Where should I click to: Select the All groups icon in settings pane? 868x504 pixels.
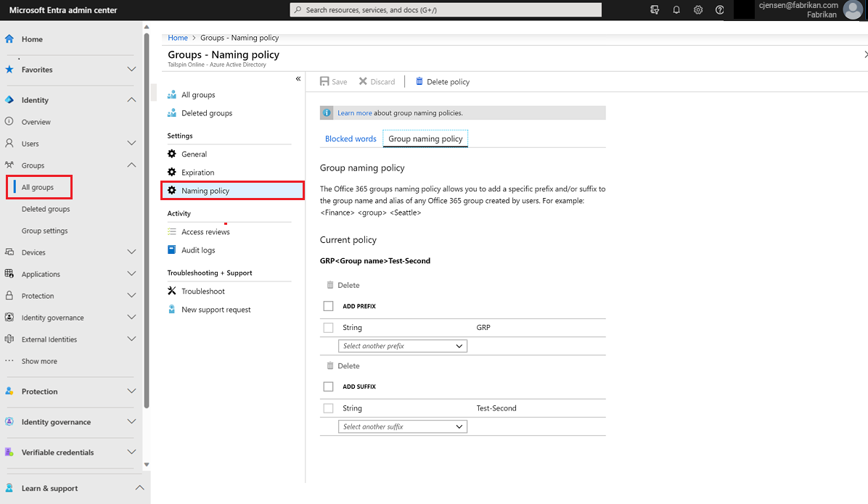coord(172,94)
